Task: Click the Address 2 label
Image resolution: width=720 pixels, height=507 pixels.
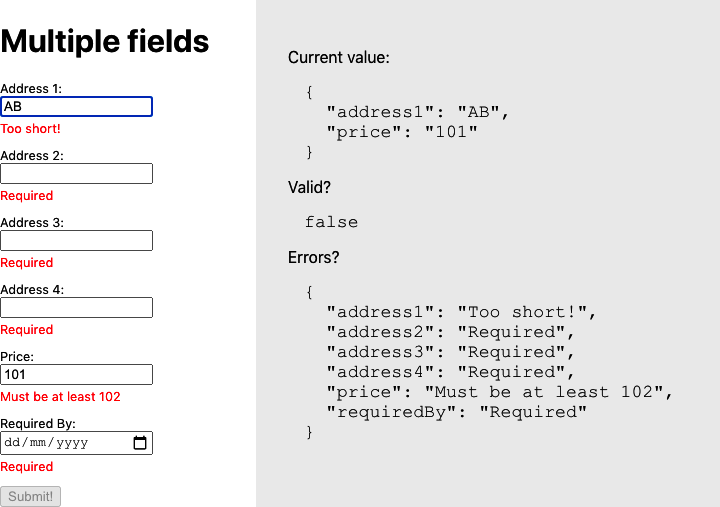Action: pos(32,155)
